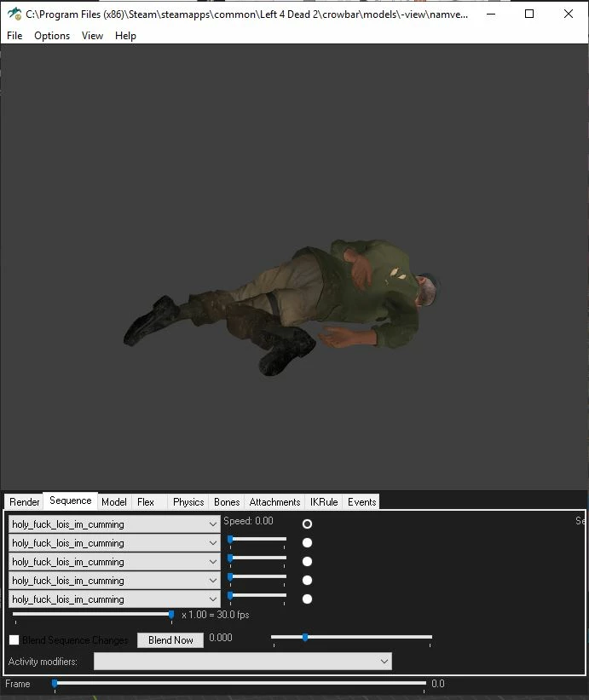This screenshot has width=589, height=700.
Task: Open the Flex tab
Action: point(146,502)
